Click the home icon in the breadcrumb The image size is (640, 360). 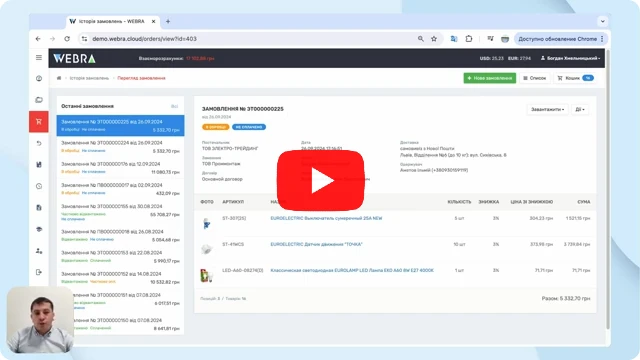pyautogui.click(x=59, y=78)
